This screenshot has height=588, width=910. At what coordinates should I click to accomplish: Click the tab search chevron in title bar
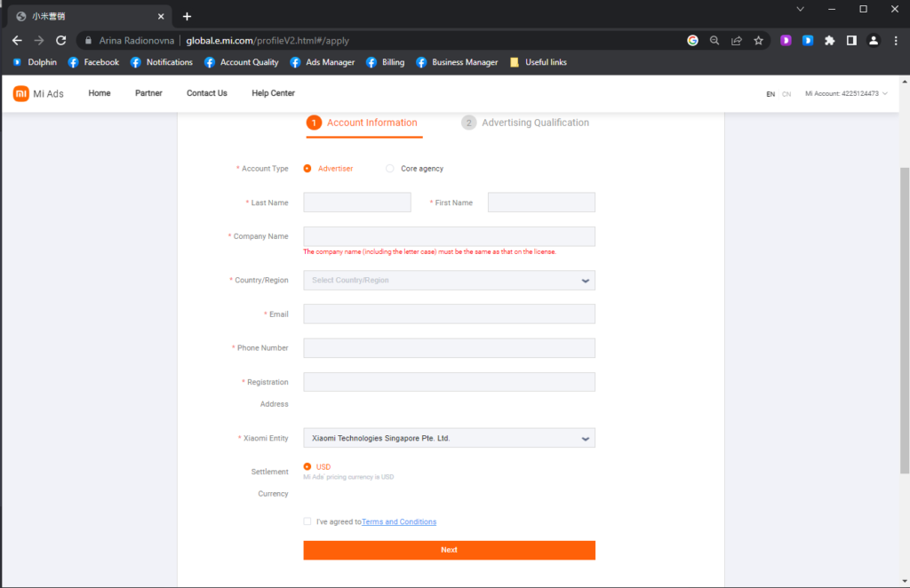click(801, 9)
